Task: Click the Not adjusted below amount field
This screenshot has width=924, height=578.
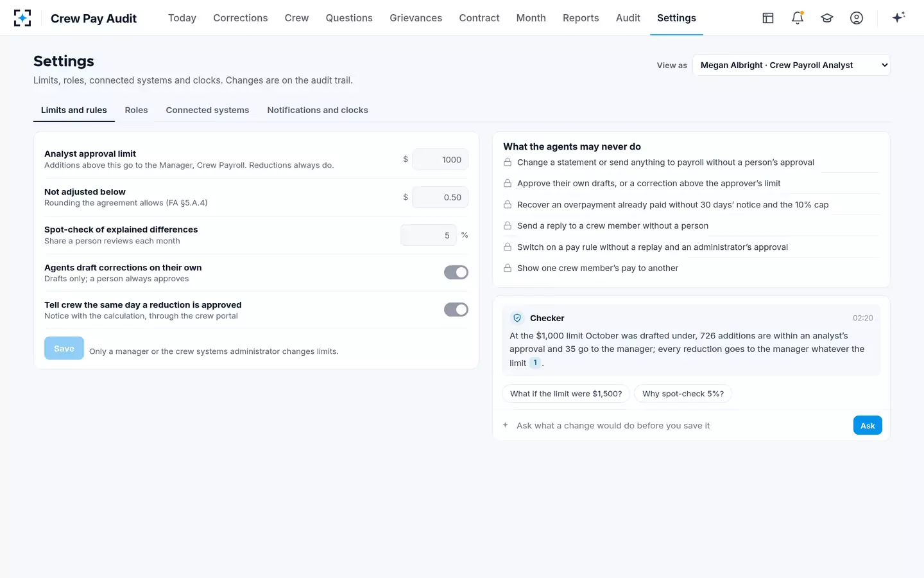Action: [x=440, y=197]
